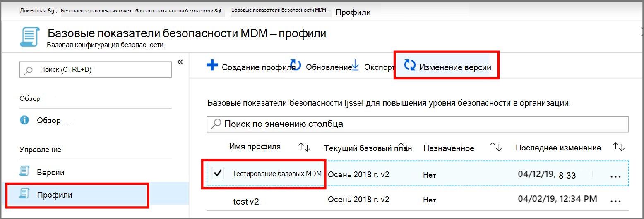Collapse the sidebar with the double chevron

click(x=180, y=62)
